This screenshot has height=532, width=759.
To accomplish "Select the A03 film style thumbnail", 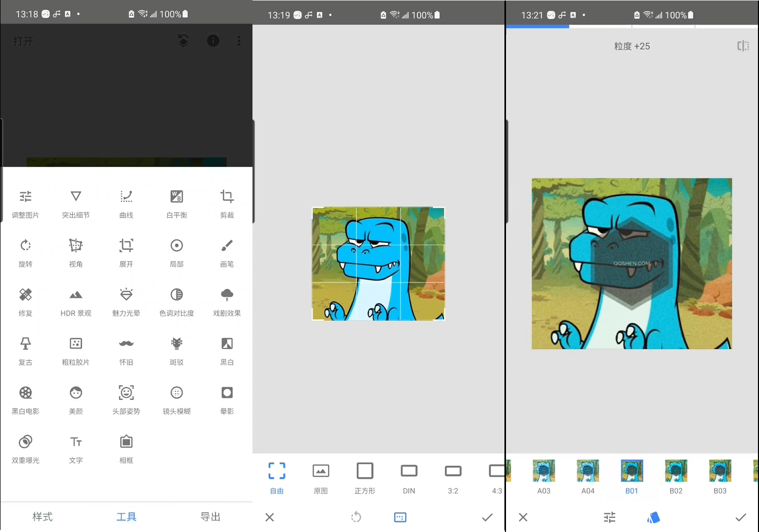I will click(x=544, y=477).
